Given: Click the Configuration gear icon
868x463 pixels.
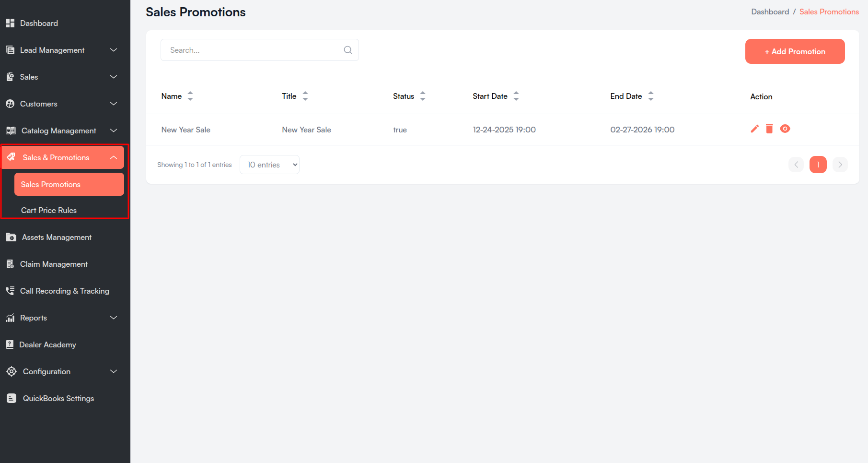Looking at the screenshot, I should point(12,371).
